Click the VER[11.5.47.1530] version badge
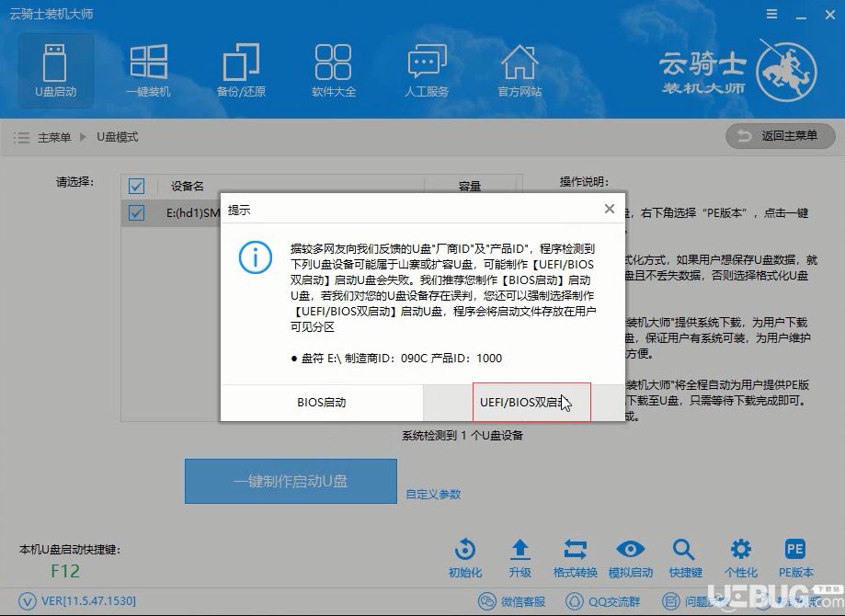 (77, 600)
